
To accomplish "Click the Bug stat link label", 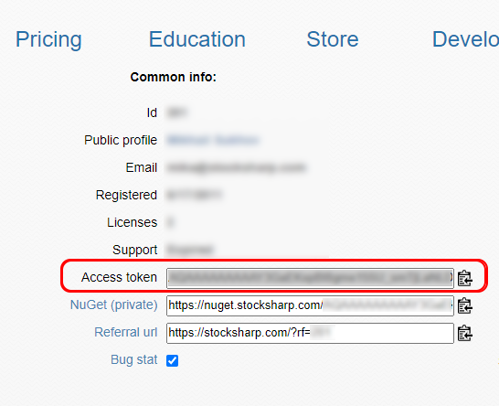I will 134,360.
